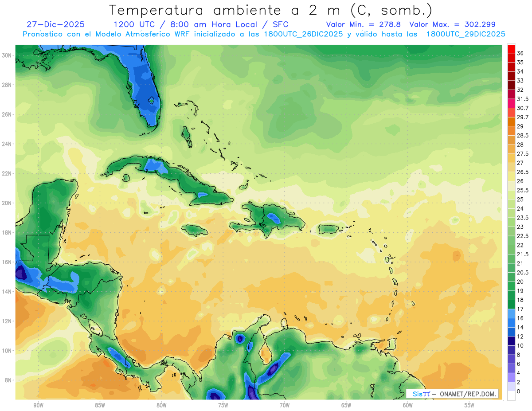Image resolution: width=532 pixels, height=411 pixels.
Task: Click the 65W longitude label
Action: click(346, 405)
